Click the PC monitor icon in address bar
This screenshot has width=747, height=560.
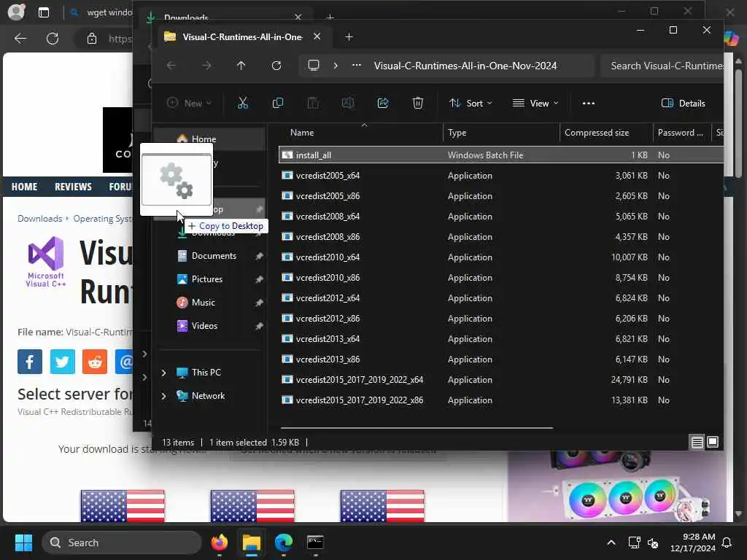(314, 66)
